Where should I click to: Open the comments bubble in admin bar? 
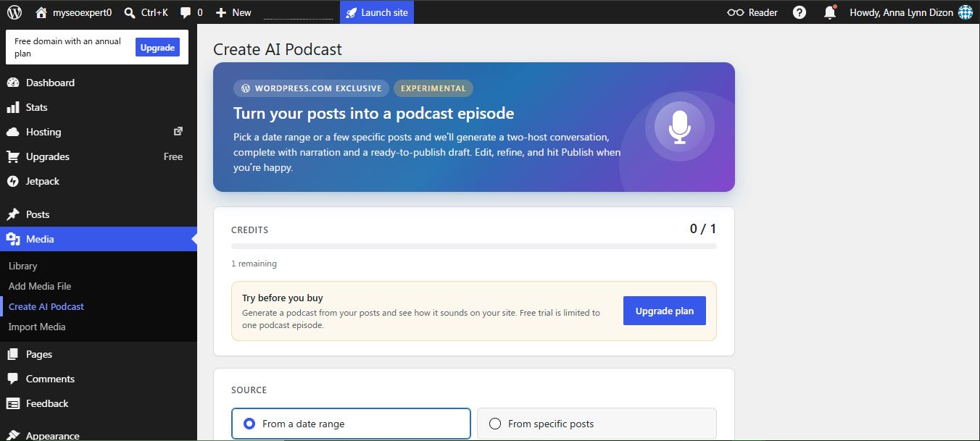coord(186,13)
